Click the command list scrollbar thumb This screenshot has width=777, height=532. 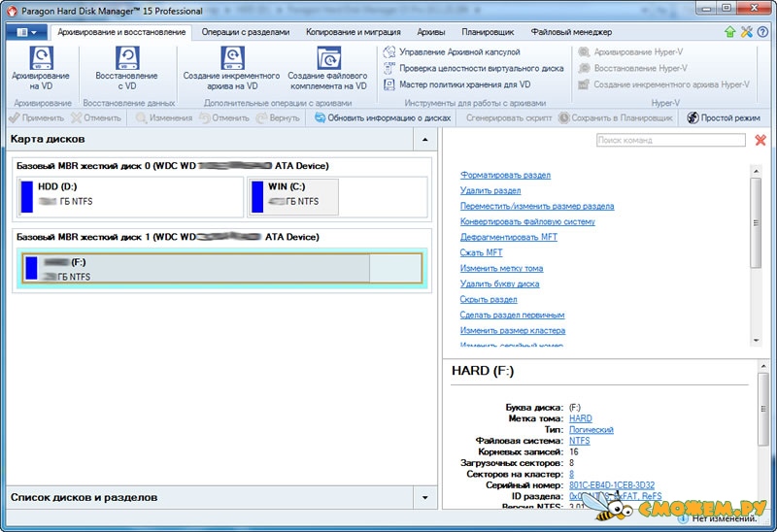click(x=756, y=223)
